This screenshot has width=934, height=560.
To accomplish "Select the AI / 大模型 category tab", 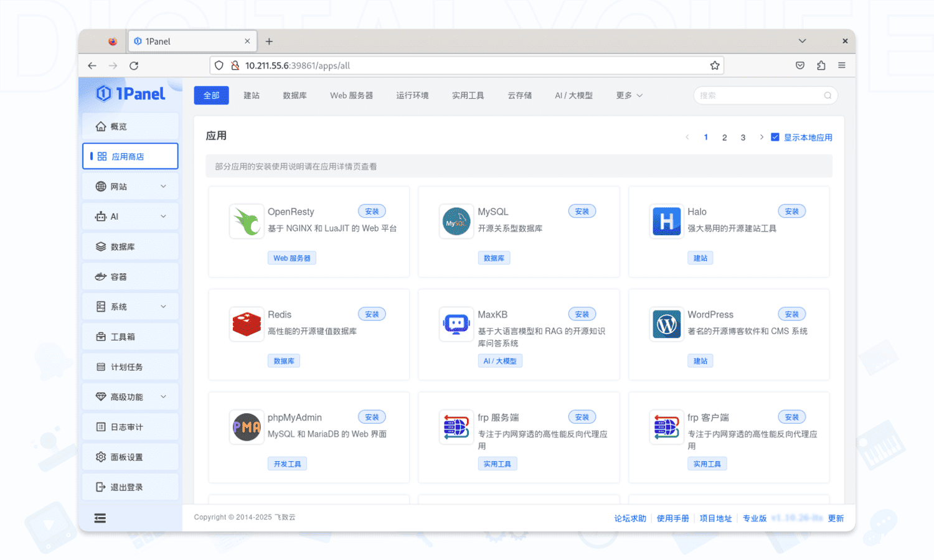I will click(x=573, y=95).
